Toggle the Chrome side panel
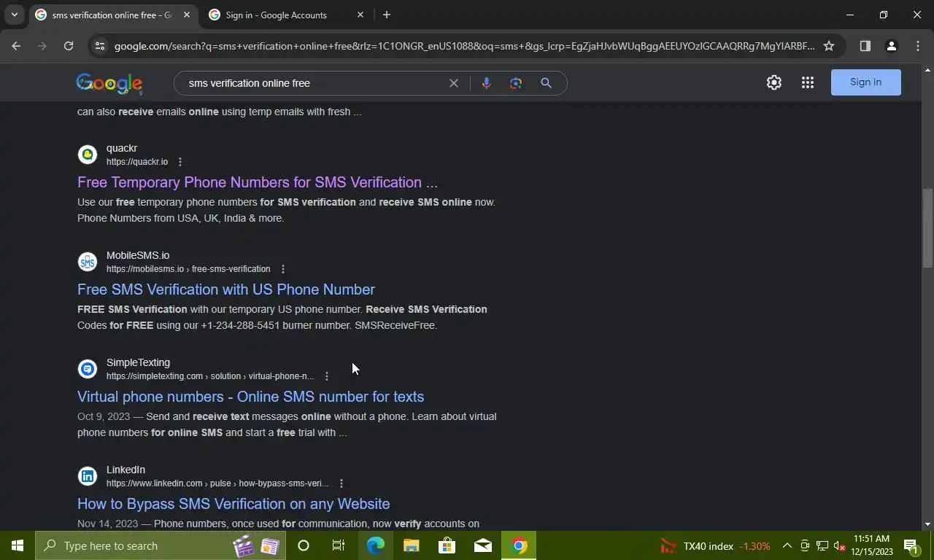934x560 pixels. tap(865, 46)
